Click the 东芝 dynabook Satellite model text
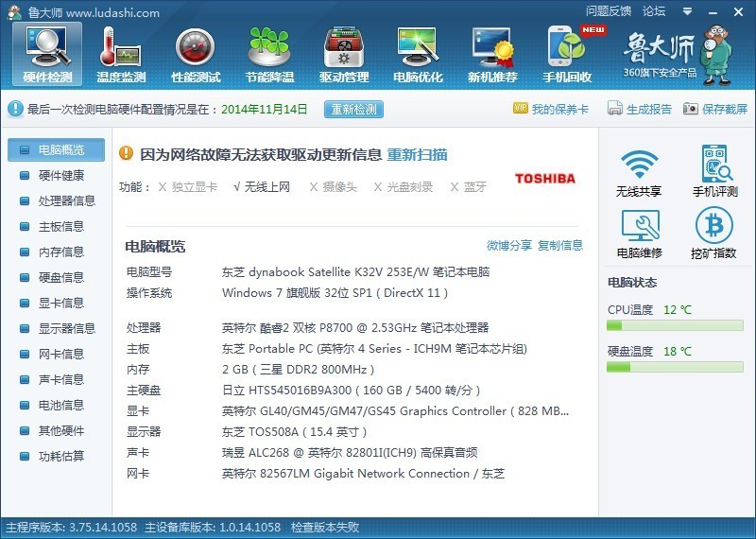The height and width of the screenshot is (539, 756). 356,271
